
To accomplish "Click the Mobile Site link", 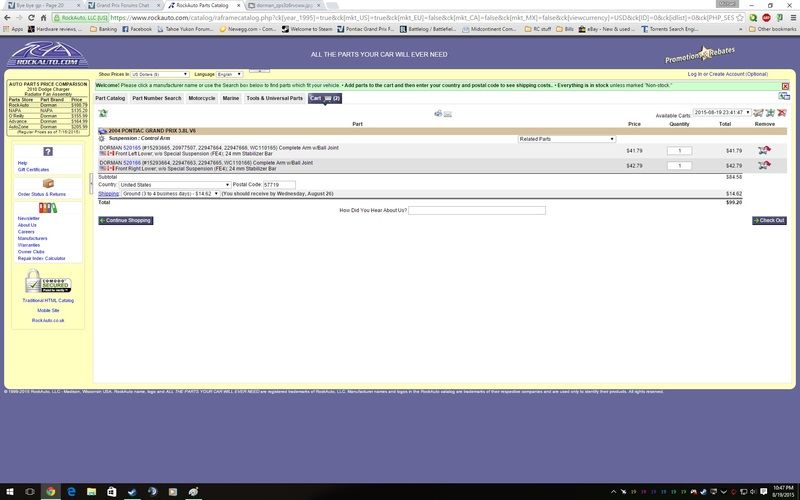I will point(48,311).
